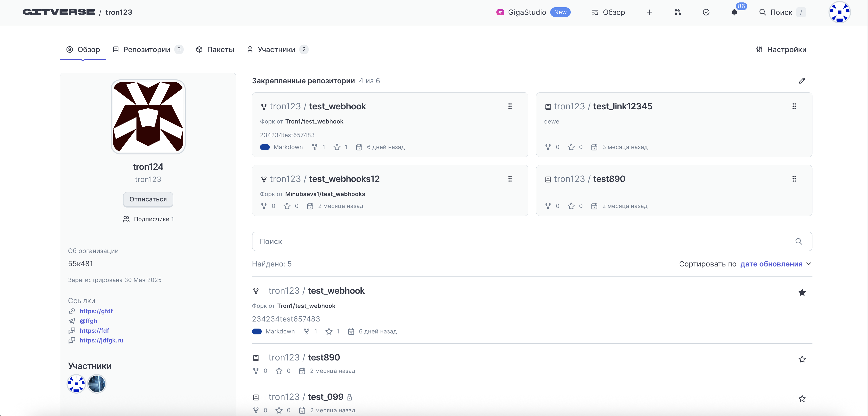Open the tasks checkmark circle icon
Viewport: 868px width, 416px height.
tap(706, 12)
